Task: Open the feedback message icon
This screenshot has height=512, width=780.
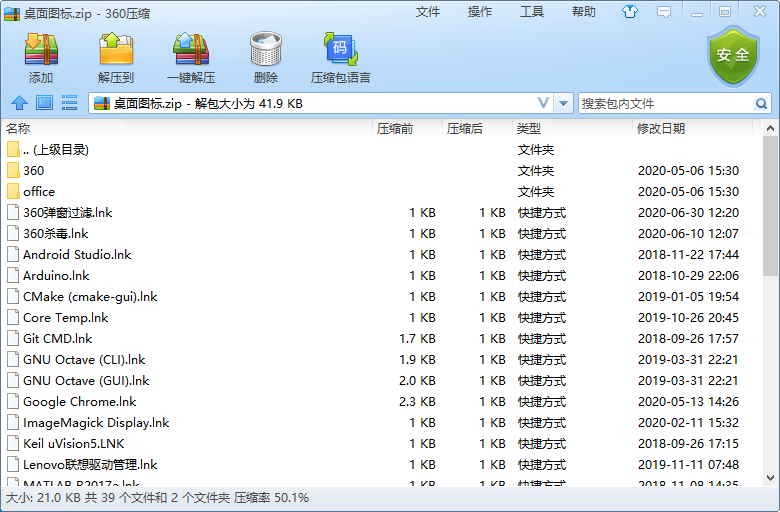Action: click(664, 12)
